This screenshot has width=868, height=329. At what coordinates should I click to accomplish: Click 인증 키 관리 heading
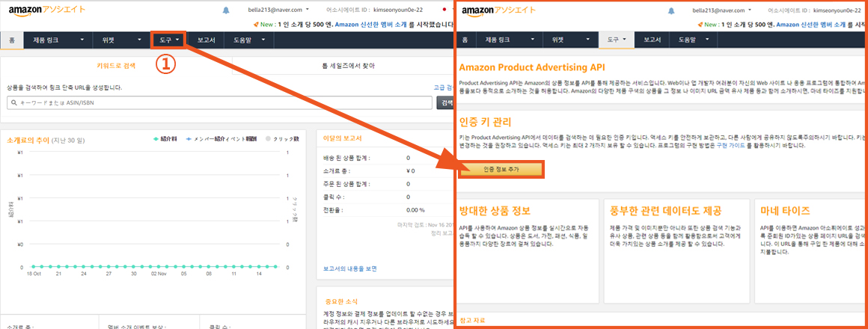tap(486, 121)
